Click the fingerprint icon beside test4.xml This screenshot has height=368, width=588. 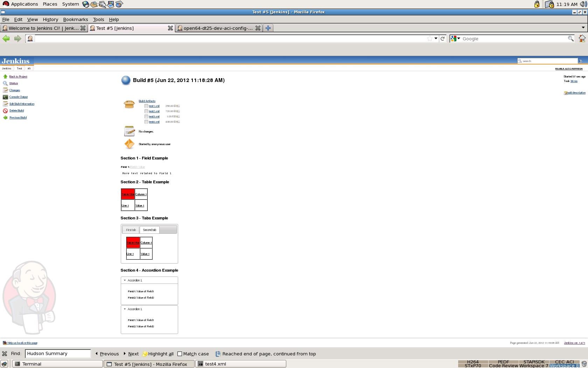[178, 122]
